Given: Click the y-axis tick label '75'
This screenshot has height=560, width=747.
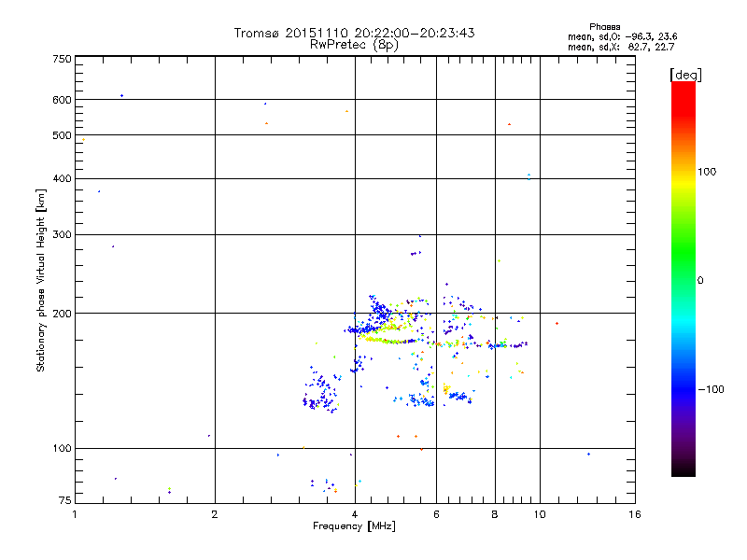Looking at the screenshot, I should click(65, 500).
